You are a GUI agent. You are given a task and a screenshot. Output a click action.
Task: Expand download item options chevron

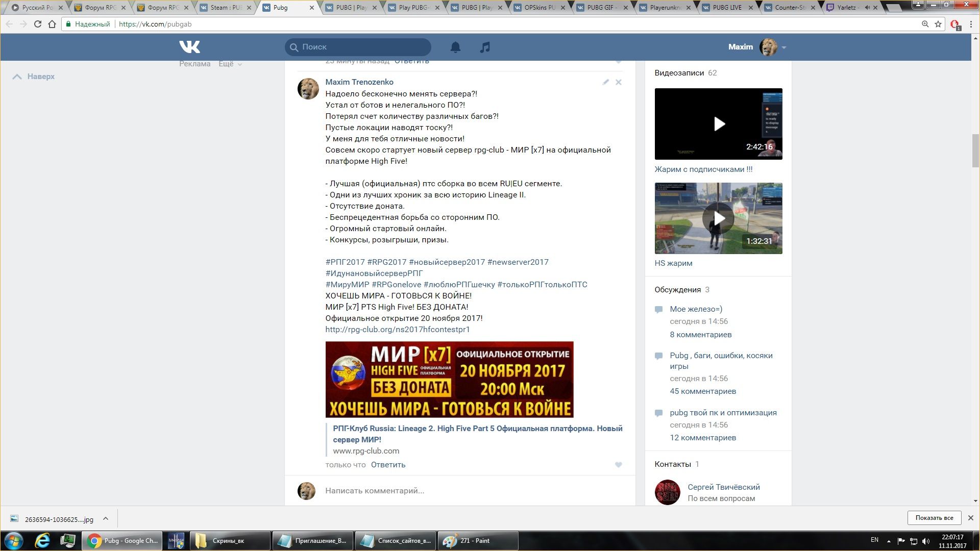[x=106, y=518]
